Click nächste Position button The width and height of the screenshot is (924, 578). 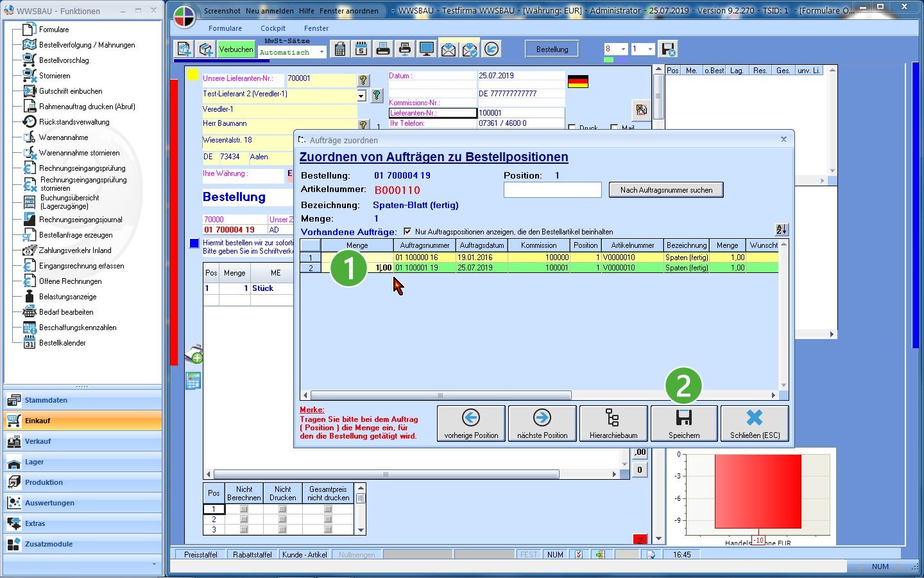point(542,424)
